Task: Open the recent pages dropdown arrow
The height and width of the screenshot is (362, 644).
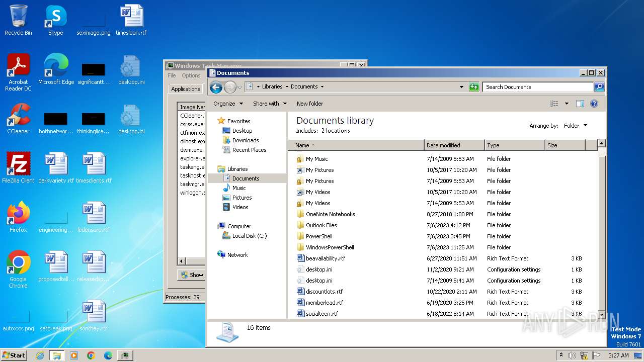Action: 239,87
